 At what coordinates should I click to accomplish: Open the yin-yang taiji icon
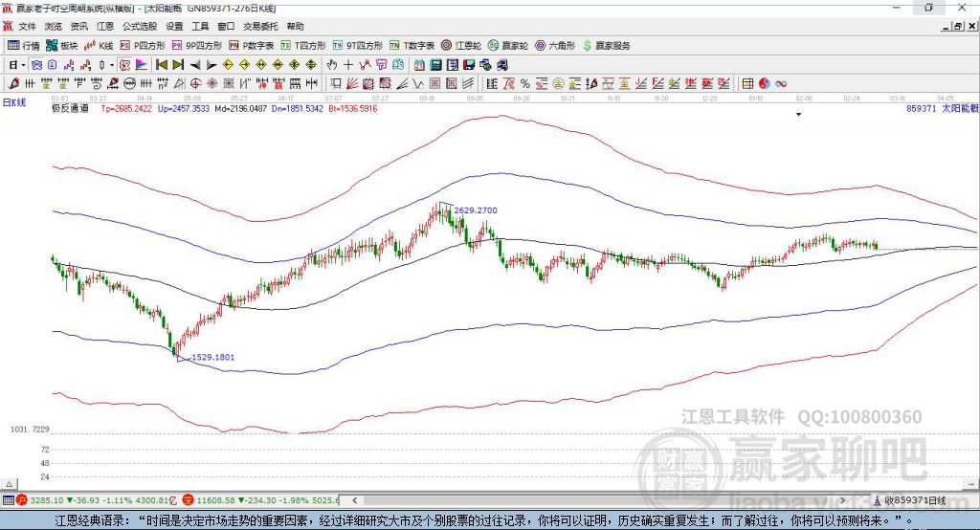coord(765,84)
